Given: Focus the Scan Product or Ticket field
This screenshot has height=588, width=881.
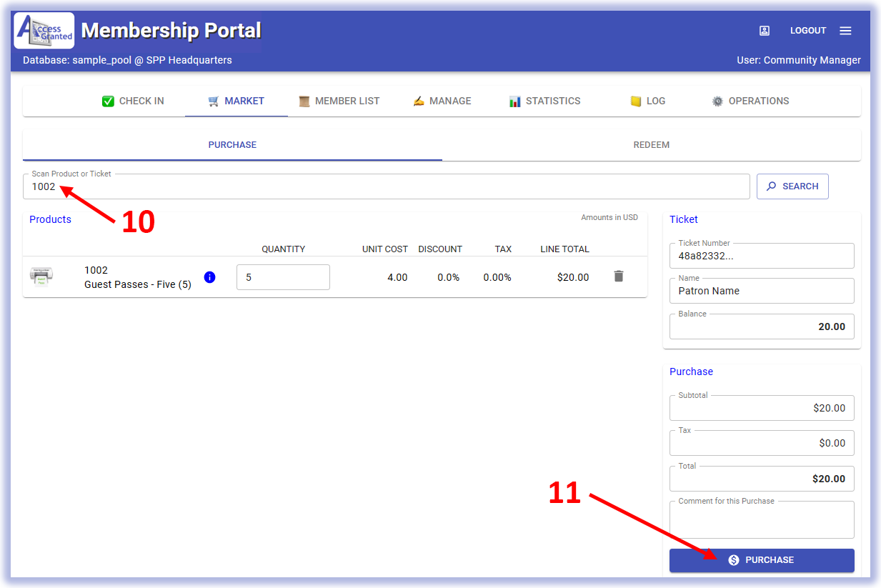Looking at the screenshot, I should [386, 187].
